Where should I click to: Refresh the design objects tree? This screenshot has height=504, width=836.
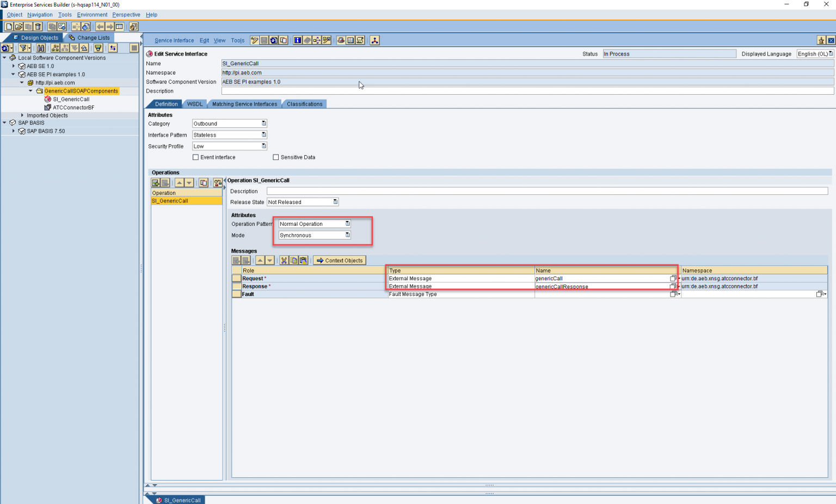click(x=5, y=48)
